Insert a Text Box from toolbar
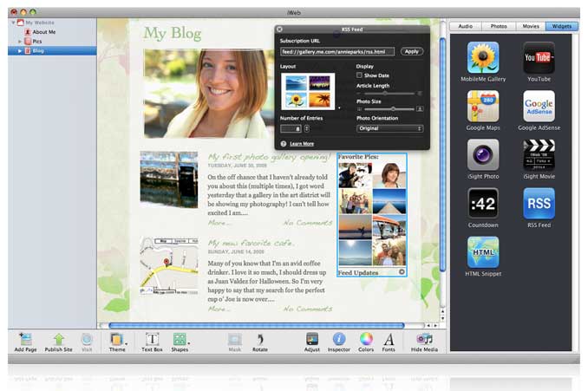Image resolution: width=588 pixels, height=391 pixels. pyautogui.click(x=152, y=339)
